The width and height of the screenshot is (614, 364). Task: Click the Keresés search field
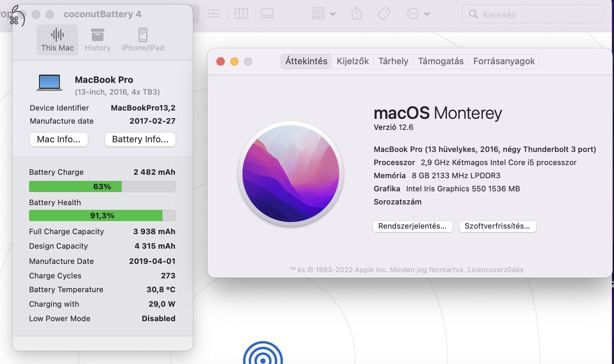(x=532, y=15)
